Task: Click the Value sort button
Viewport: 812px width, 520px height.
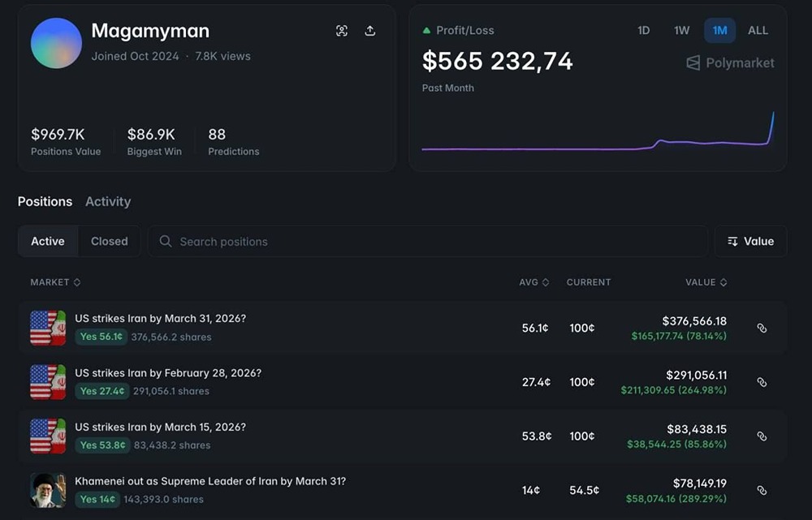Action: 755,241
